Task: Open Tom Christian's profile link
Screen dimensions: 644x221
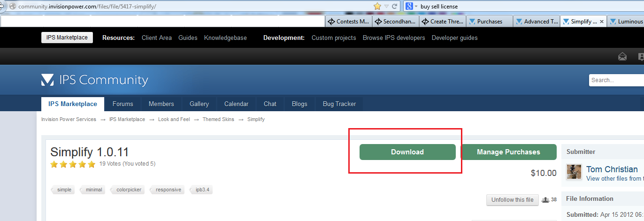Action: 612,169
